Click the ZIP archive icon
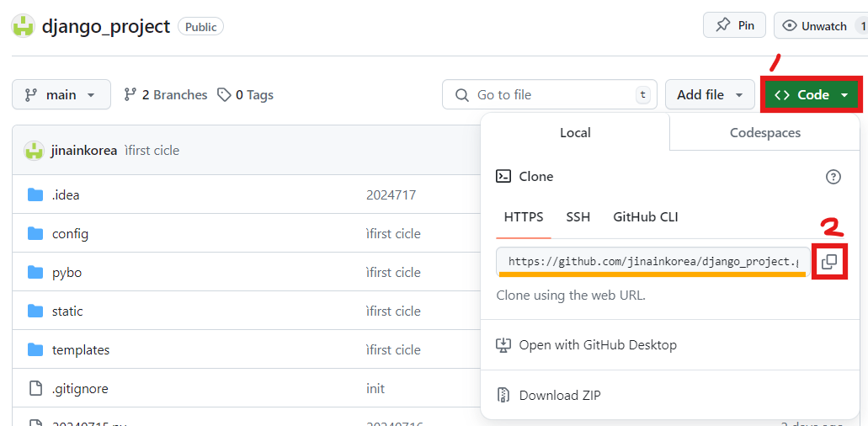The image size is (868, 426). pos(503,395)
